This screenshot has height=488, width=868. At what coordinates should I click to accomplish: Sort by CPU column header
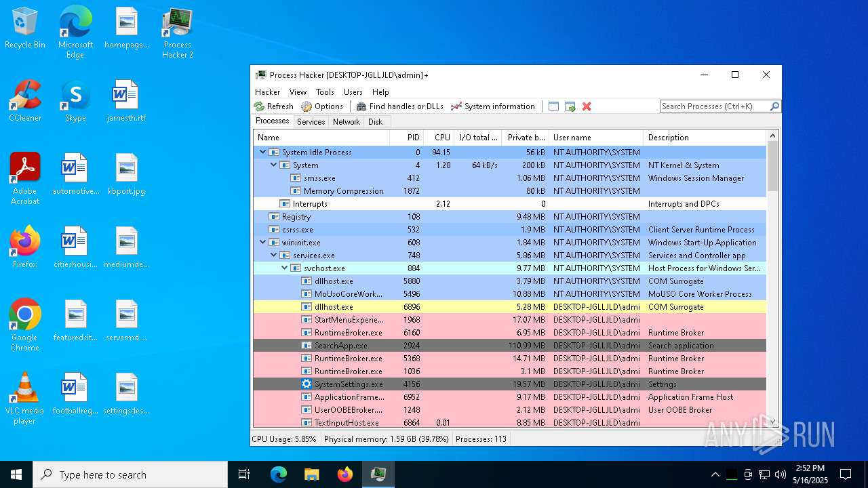tap(439, 138)
